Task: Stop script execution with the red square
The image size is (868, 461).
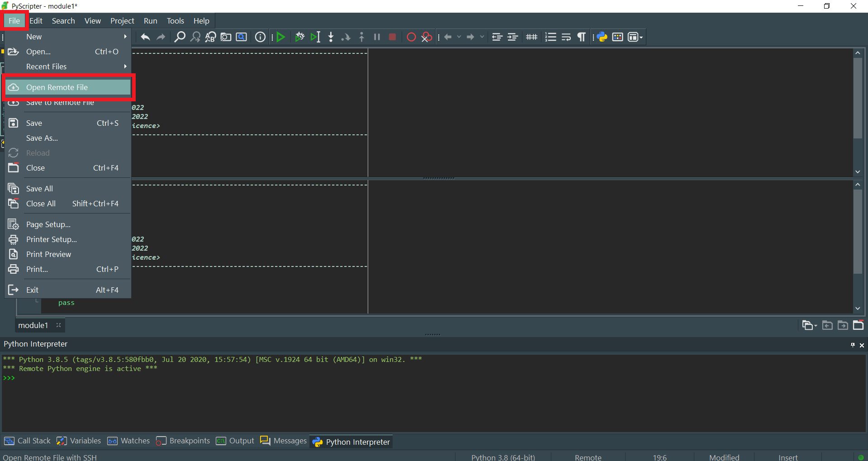Action: [392, 37]
